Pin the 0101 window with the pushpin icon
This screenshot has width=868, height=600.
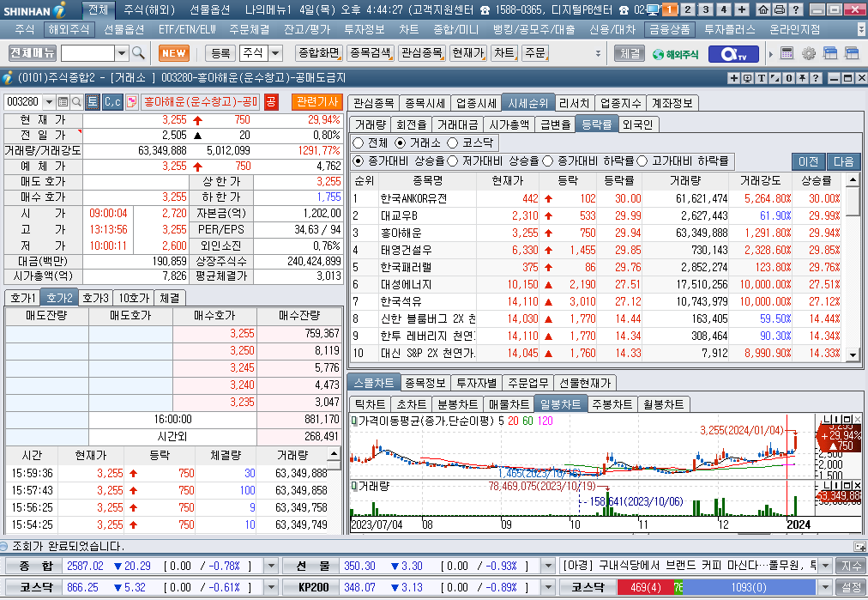802,78
